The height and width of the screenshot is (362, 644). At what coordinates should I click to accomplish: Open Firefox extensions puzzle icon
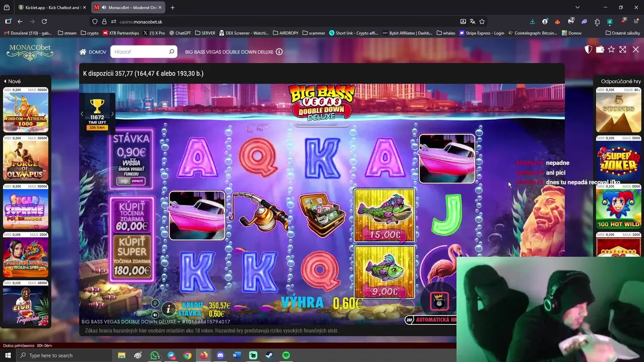pos(597,22)
